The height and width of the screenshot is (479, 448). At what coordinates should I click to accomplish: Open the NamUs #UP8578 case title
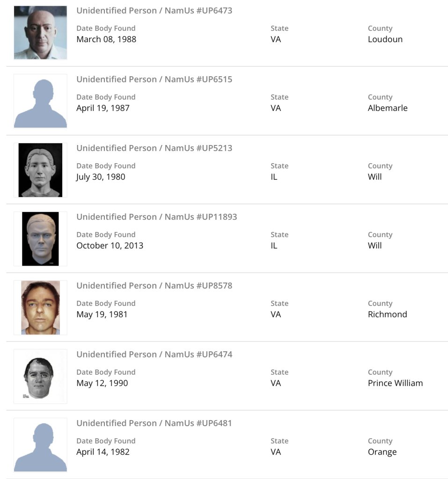pos(154,286)
